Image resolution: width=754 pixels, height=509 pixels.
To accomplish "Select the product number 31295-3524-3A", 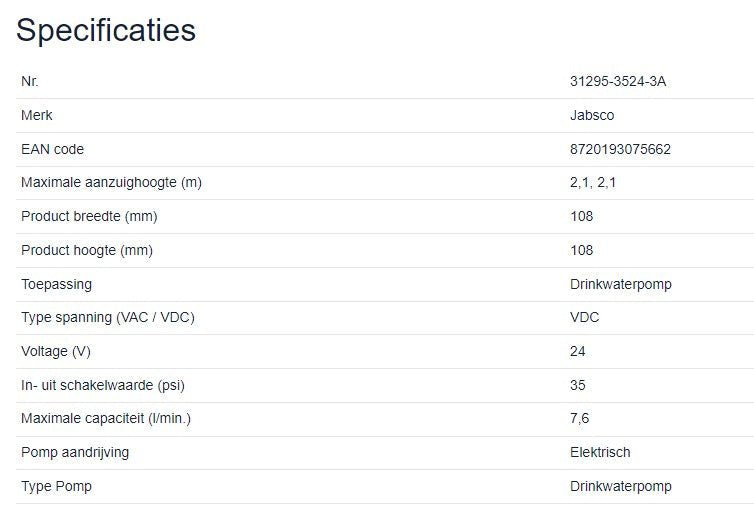I will click(x=617, y=82).
